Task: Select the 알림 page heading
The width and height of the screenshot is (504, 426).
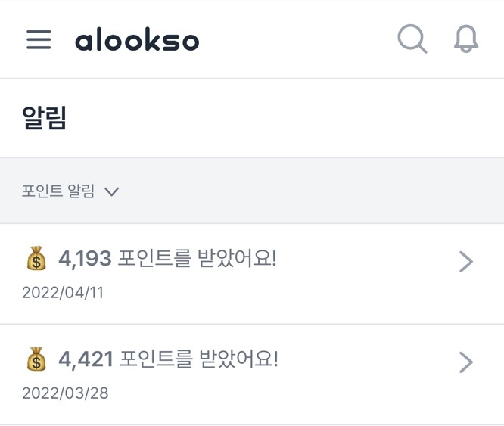Action: [45, 119]
